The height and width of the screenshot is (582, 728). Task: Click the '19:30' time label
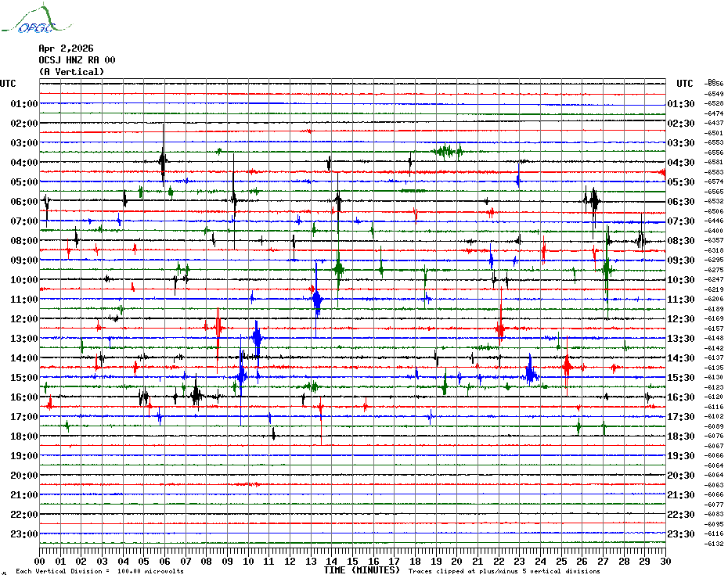(681, 456)
